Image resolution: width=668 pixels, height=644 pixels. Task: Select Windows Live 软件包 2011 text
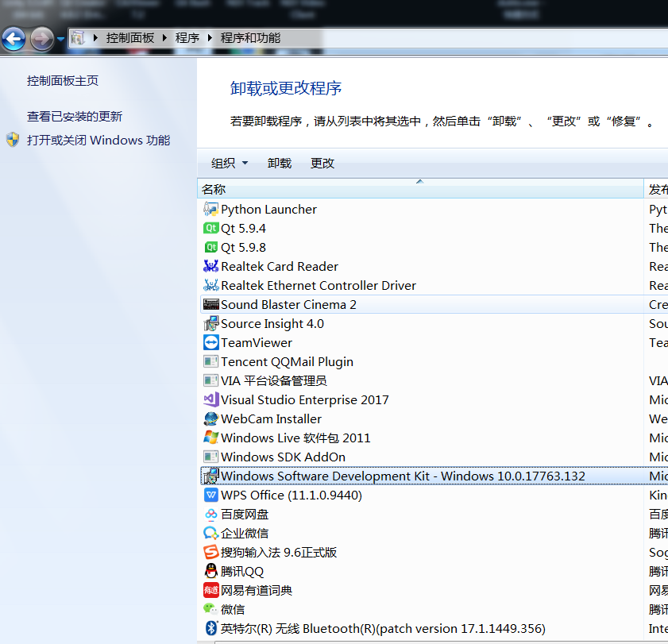coord(295,438)
